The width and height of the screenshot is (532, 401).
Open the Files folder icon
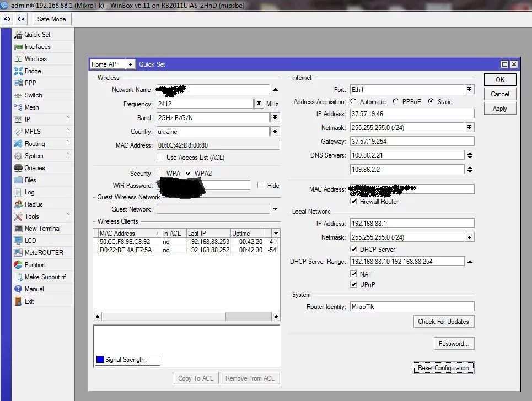[18, 180]
